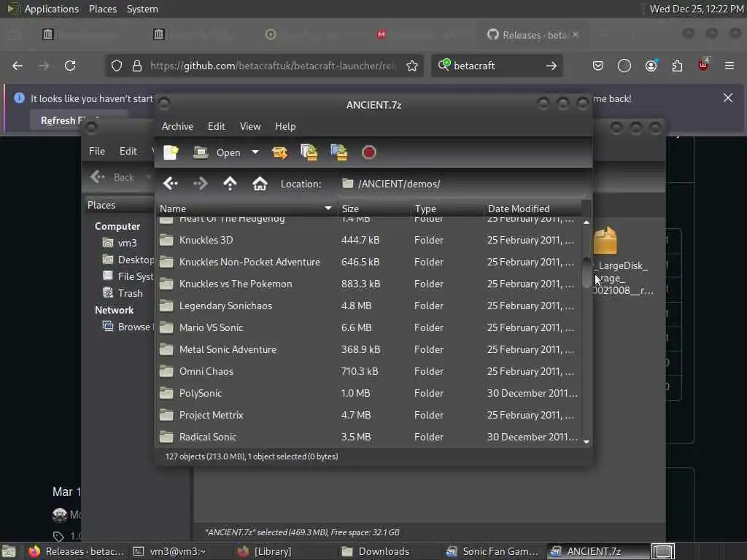Dismiss the Firefox notification bar
The image size is (747, 560).
tap(728, 98)
